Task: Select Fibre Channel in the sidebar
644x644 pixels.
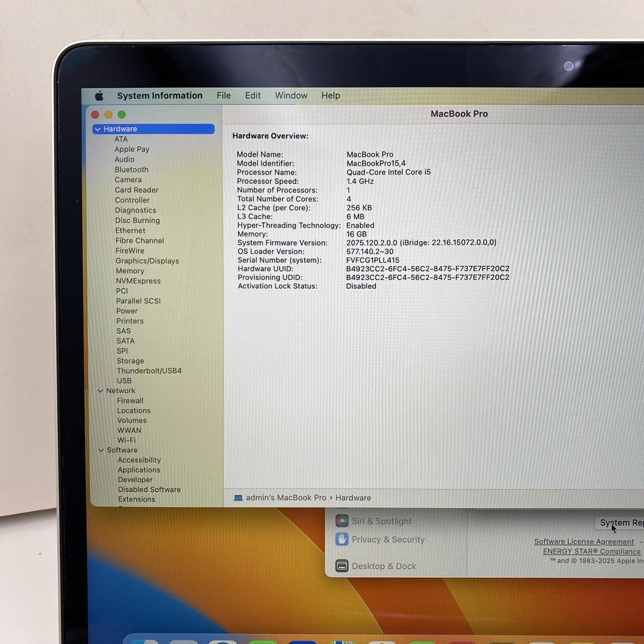Action: point(140,241)
